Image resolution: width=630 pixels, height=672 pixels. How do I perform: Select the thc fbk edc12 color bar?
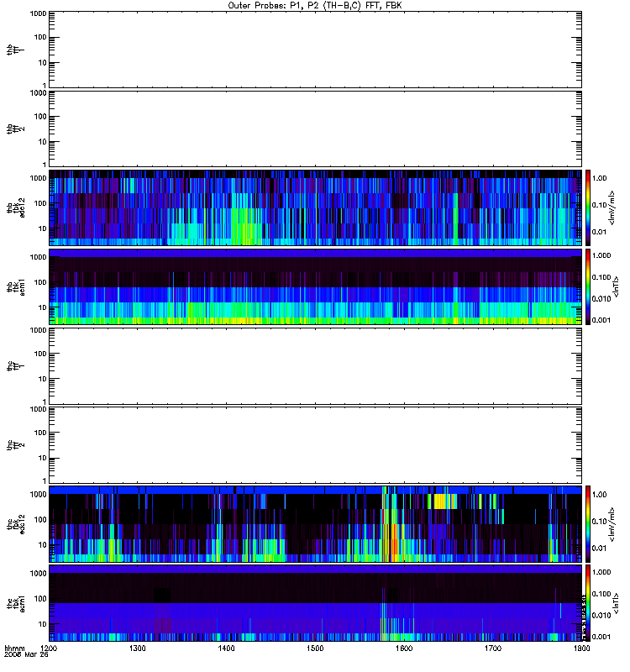[588, 523]
